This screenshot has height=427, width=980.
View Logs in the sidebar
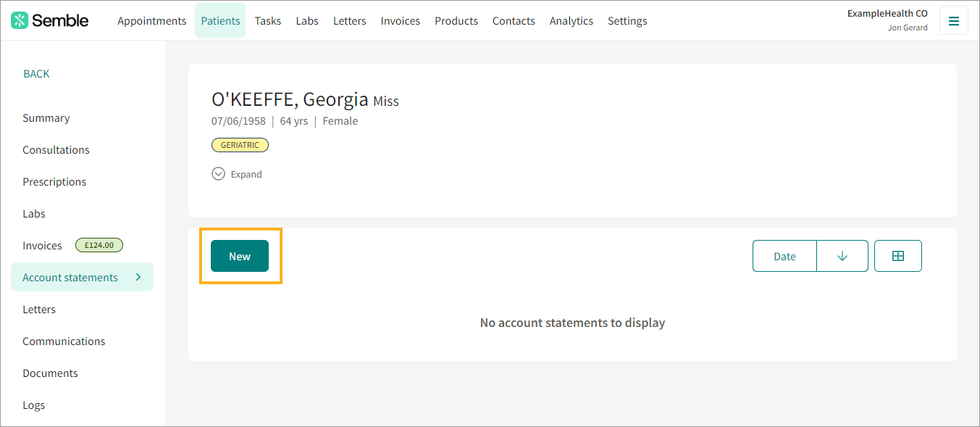pos(33,405)
